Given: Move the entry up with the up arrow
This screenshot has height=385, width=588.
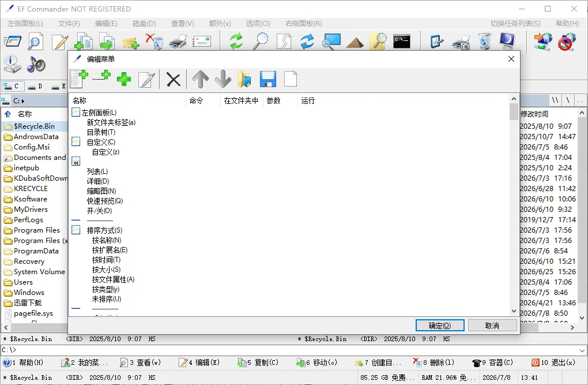Looking at the screenshot, I should pos(201,79).
